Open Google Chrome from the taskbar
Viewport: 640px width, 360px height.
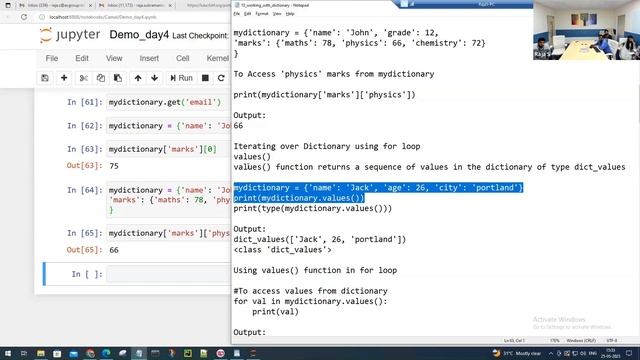pos(90,353)
